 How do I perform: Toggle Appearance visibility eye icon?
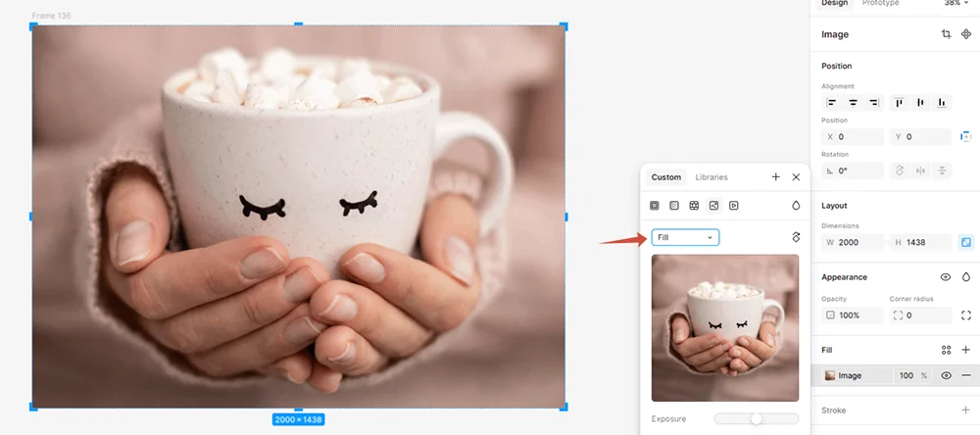(x=946, y=277)
